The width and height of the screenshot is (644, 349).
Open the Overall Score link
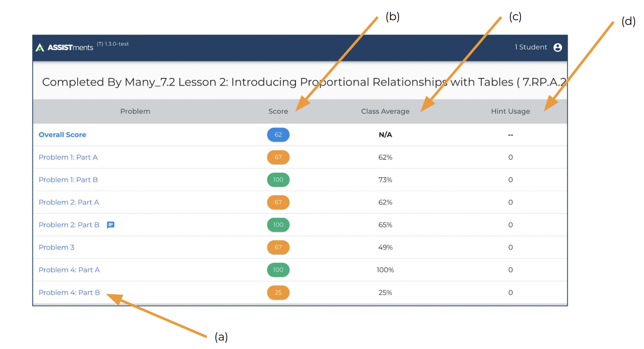pyautogui.click(x=62, y=135)
